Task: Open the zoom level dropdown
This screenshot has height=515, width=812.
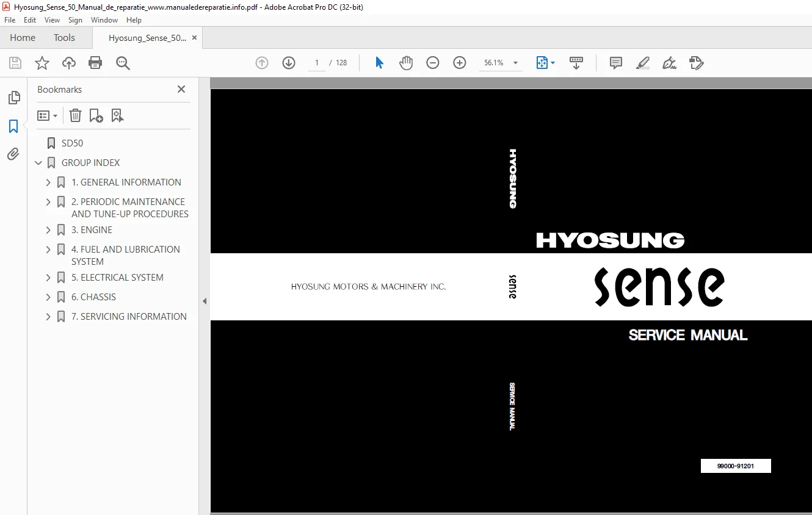Action: click(516, 63)
